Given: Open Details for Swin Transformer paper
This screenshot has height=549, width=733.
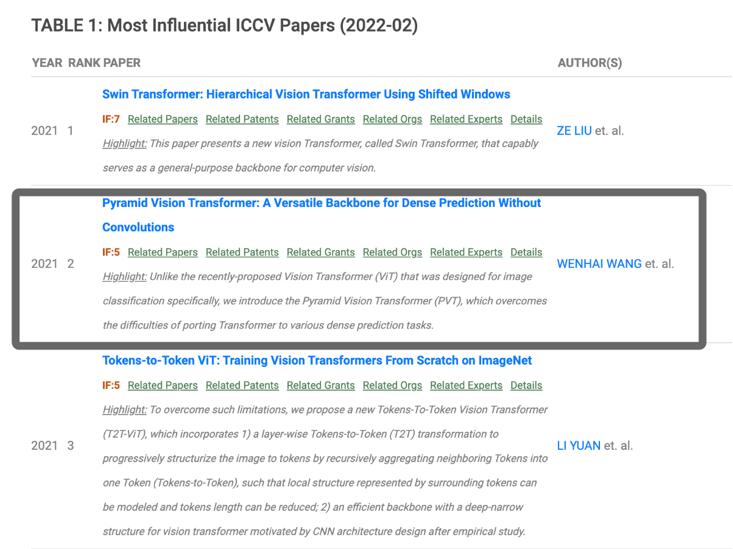Looking at the screenshot, I should pos(526,119).
